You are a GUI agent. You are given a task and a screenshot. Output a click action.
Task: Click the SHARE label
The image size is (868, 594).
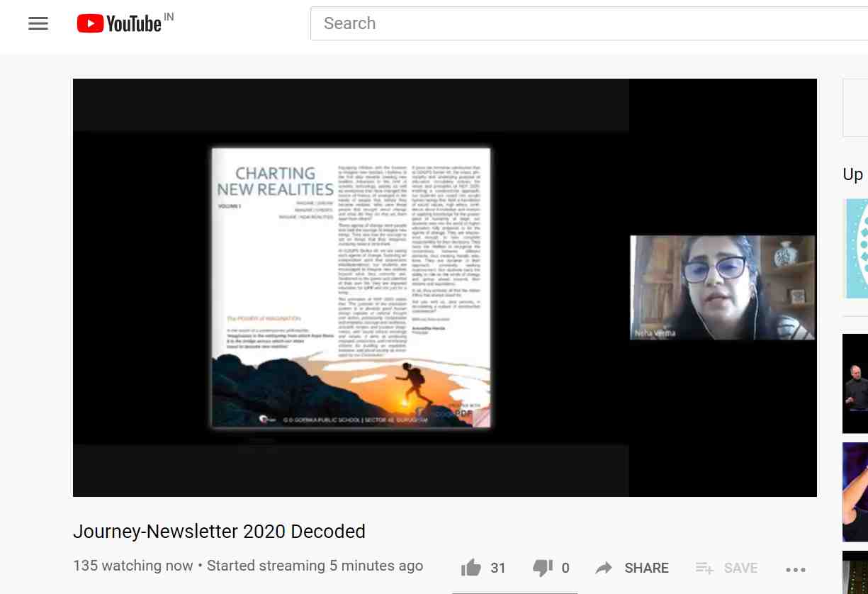[x=646, y=568]
